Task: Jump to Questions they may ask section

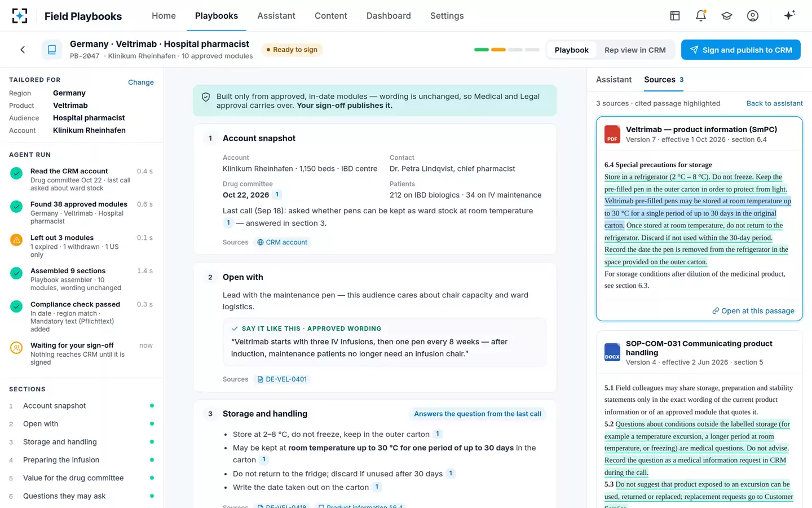Action: pyautogui.click(x=82, y=496)
